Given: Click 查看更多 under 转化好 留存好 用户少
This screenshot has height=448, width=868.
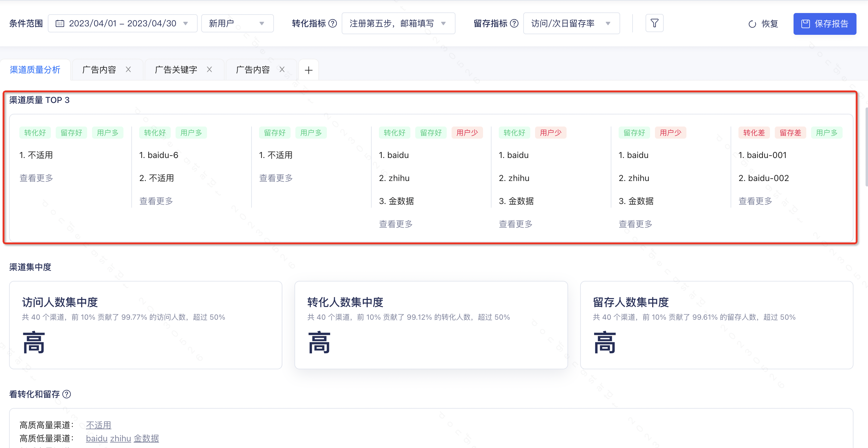Looking at the screenshot, I should pos(396,224).
